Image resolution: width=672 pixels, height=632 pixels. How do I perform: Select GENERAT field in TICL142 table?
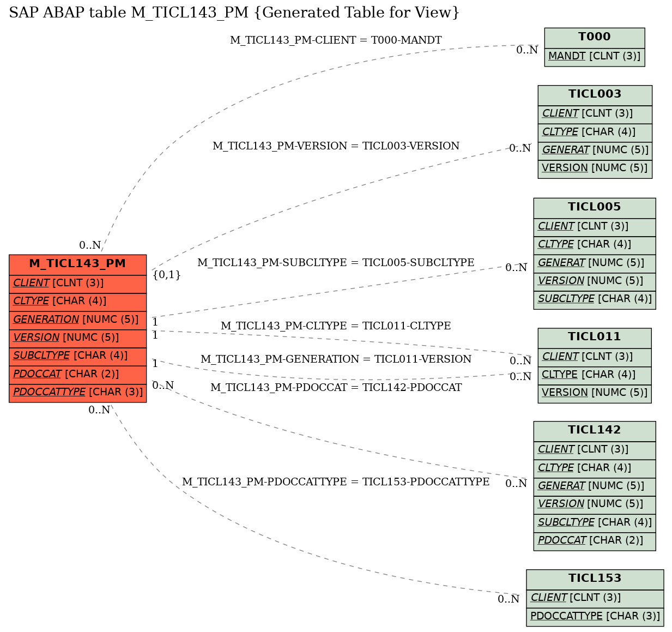coord(595,486)
